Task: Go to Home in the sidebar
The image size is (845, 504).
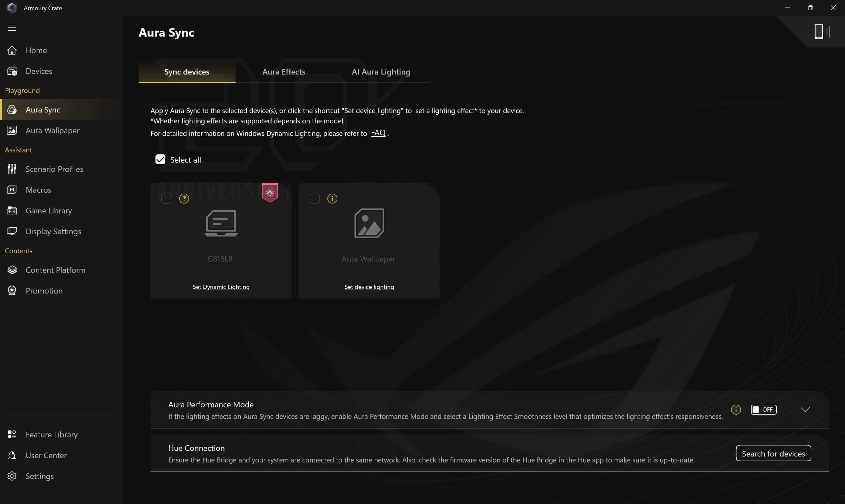Action: [61, 50]
